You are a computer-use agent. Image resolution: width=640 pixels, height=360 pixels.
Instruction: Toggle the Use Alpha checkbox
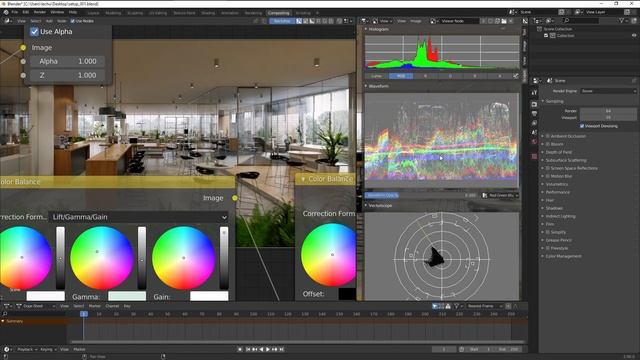pyautogui.click(x=34, y=31)
